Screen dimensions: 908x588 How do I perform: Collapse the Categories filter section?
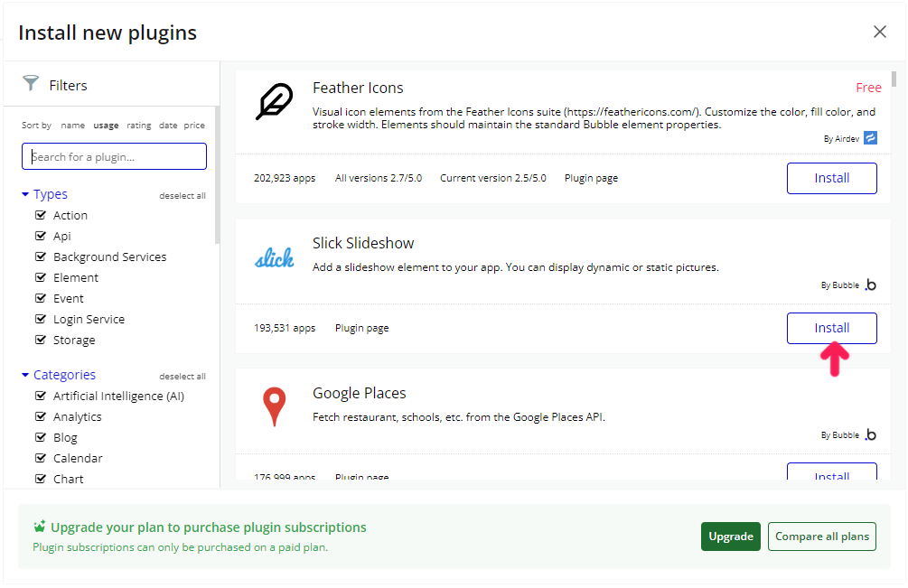(59, 375)
